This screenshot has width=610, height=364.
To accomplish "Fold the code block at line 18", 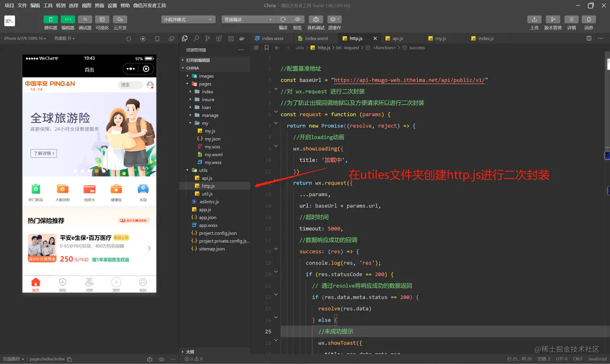I will click(x=276, y=249).
